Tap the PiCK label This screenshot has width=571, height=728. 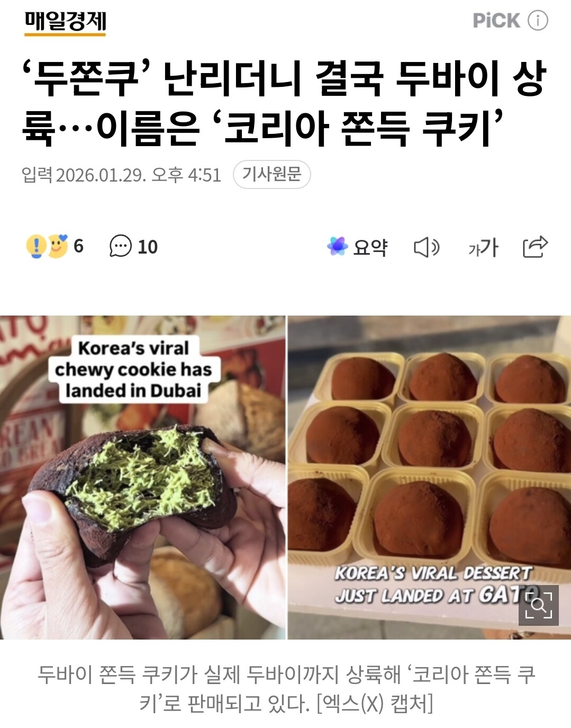pos(496,21)
